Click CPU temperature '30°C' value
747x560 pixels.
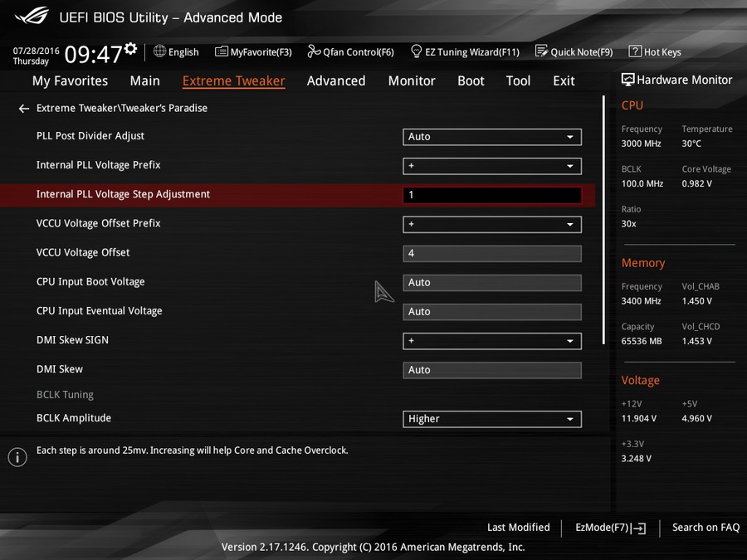click(x=691, y=144)
